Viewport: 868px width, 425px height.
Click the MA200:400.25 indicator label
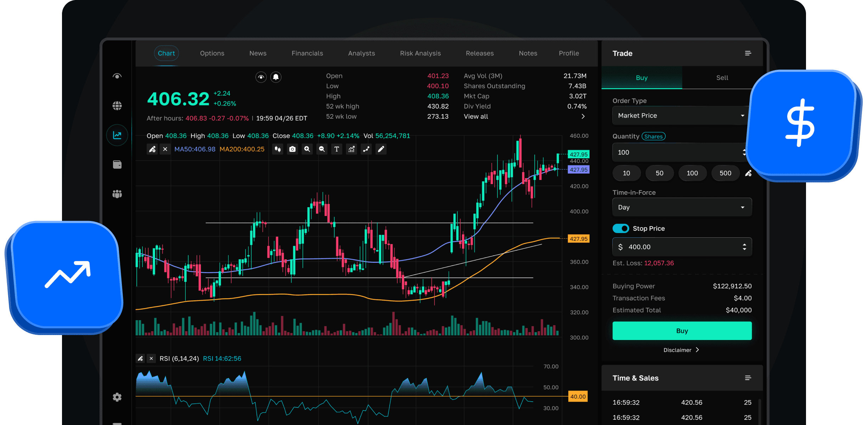coord(242,149)
